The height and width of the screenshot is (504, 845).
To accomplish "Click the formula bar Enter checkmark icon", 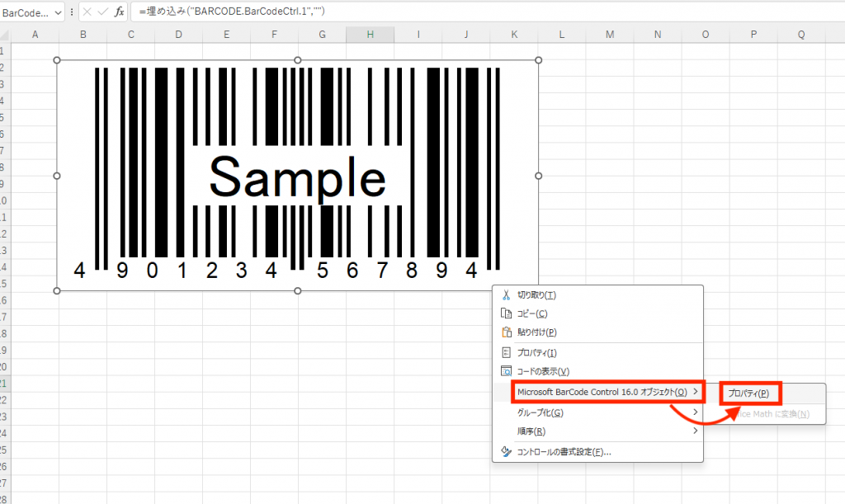I will coord(103,12).
